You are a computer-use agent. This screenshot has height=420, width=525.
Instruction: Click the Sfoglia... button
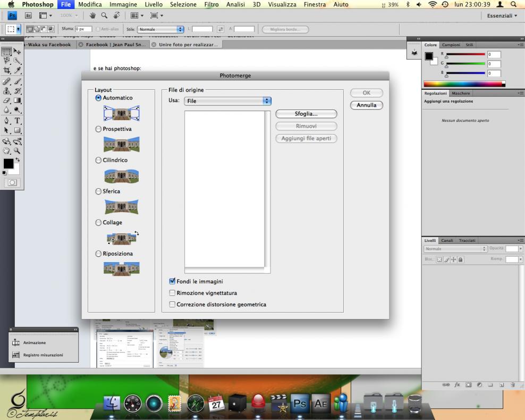[306, 114]
